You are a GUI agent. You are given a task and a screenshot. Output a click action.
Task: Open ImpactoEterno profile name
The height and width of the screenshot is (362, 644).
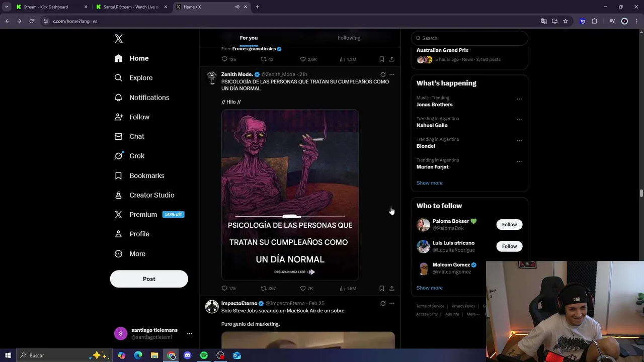239,304
